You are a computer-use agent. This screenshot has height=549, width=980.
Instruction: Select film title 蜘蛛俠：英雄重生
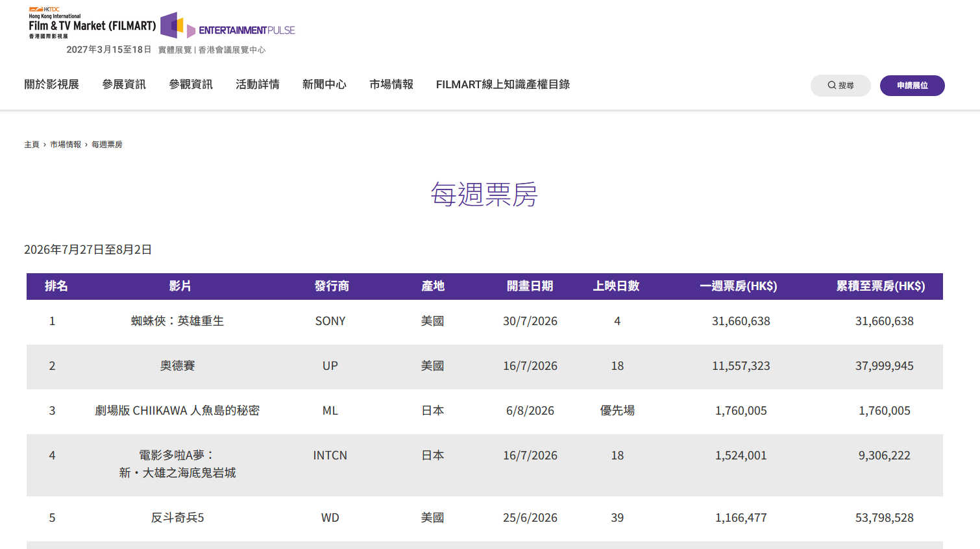[x=177, y=321]
